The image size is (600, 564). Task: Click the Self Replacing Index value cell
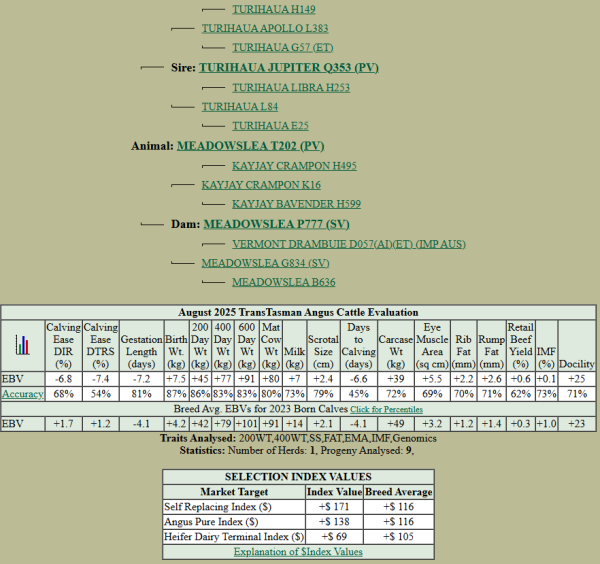(x=334, y=509)
